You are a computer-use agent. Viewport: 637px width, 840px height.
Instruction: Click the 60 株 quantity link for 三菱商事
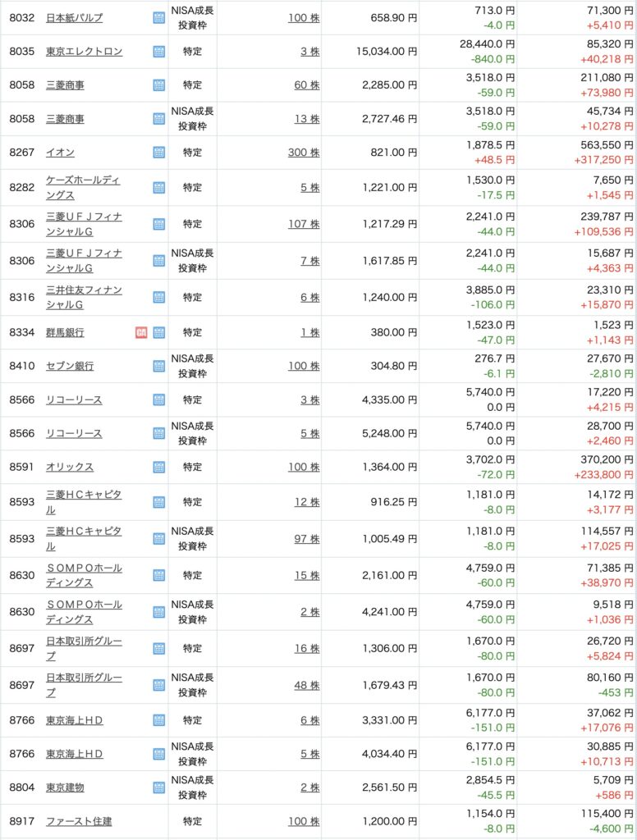point(306,84)
